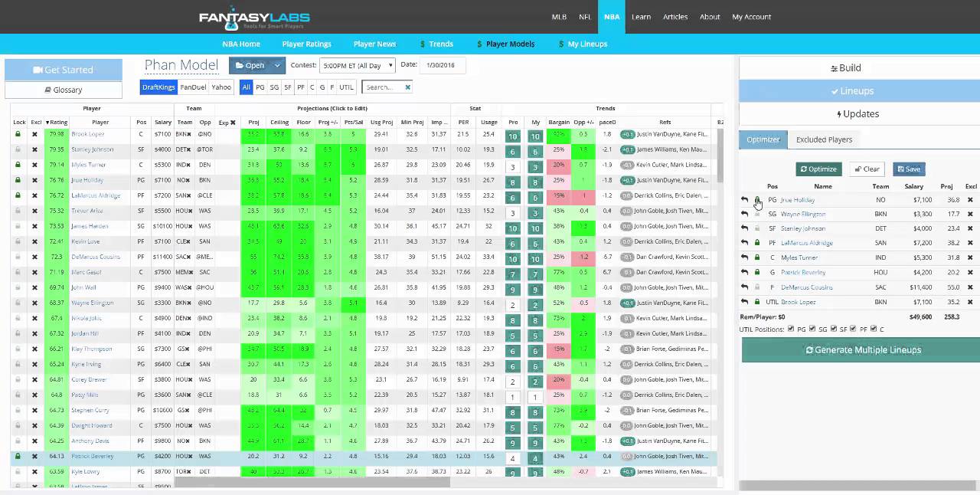Clear the Exp column filter X
This screenshot has height=495, width=980.
233,123
